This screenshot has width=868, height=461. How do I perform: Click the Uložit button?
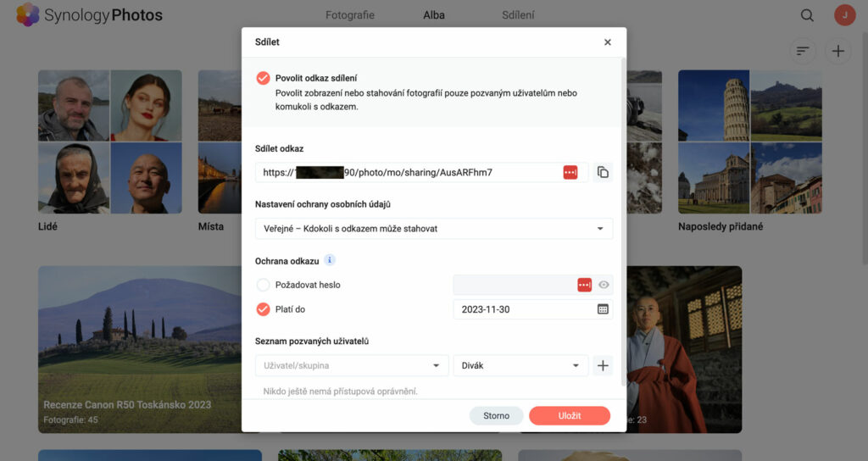569,415
